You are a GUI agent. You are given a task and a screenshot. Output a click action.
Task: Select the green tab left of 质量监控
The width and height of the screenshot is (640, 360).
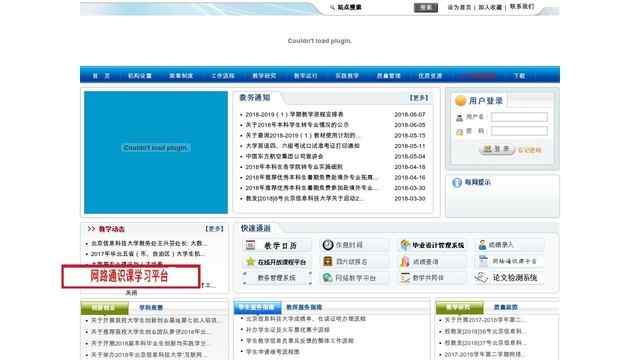(460, 307)
